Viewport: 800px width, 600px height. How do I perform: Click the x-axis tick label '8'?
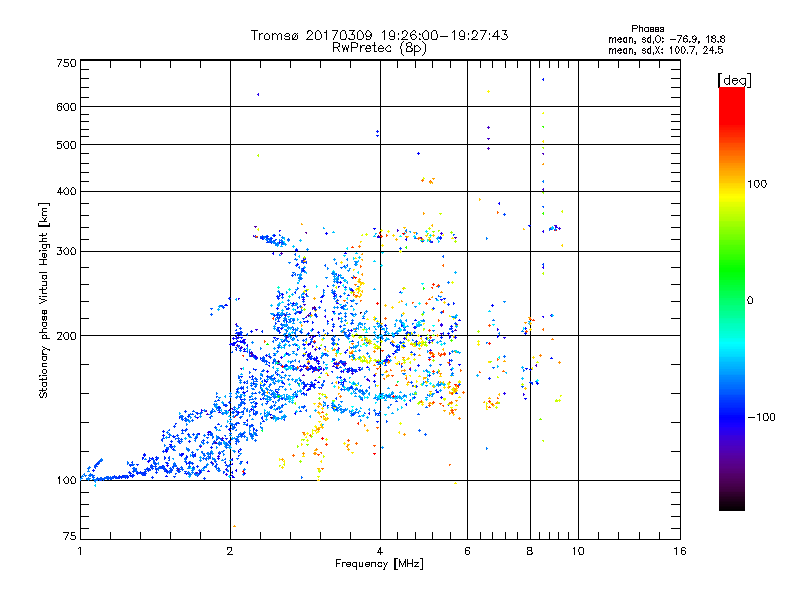pyautogui.click(x=530, y=551)
